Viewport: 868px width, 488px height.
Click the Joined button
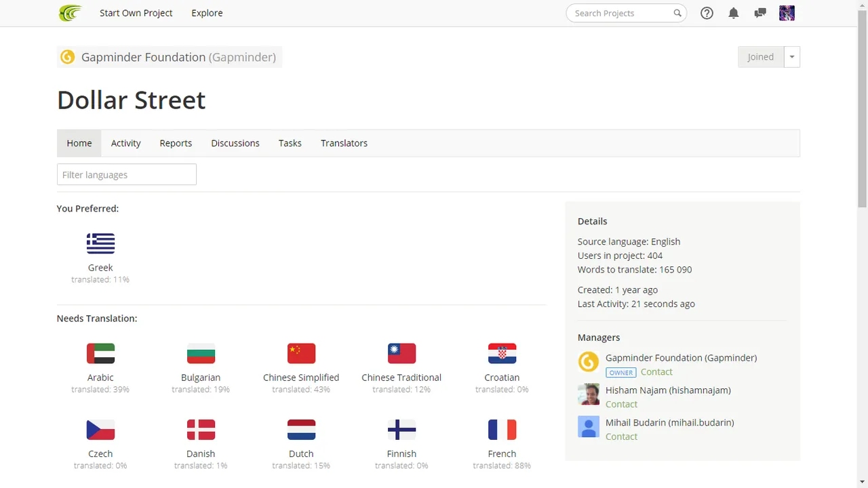761,57
